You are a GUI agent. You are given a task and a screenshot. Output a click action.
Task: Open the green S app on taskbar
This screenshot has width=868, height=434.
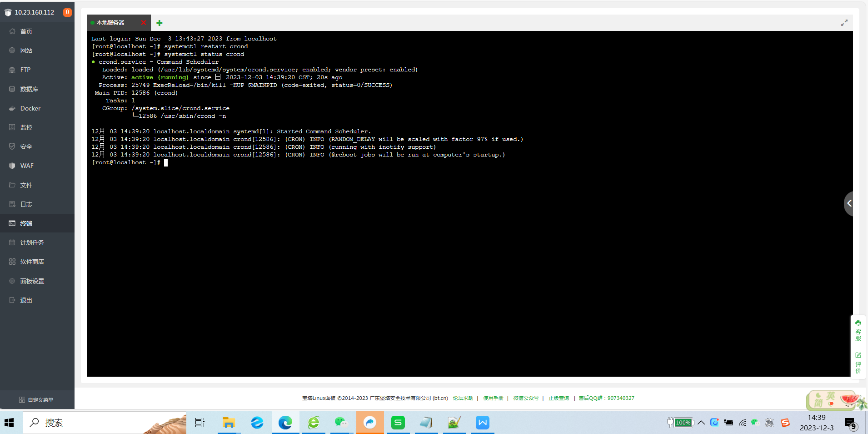(398, 423)
